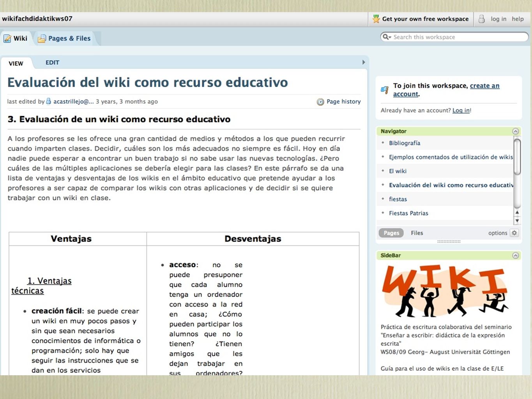Click the page title Evaluación del wiki como recurso educativo

[147, 82]
